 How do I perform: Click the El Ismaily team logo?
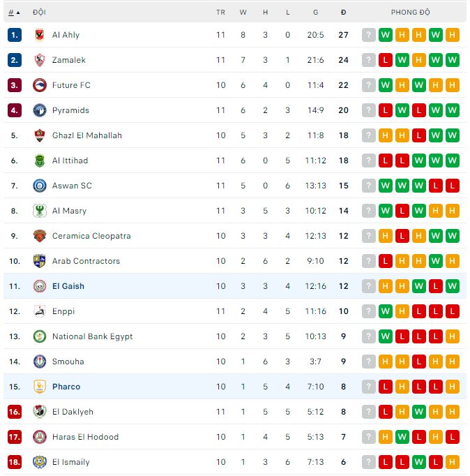click(39, 462)
